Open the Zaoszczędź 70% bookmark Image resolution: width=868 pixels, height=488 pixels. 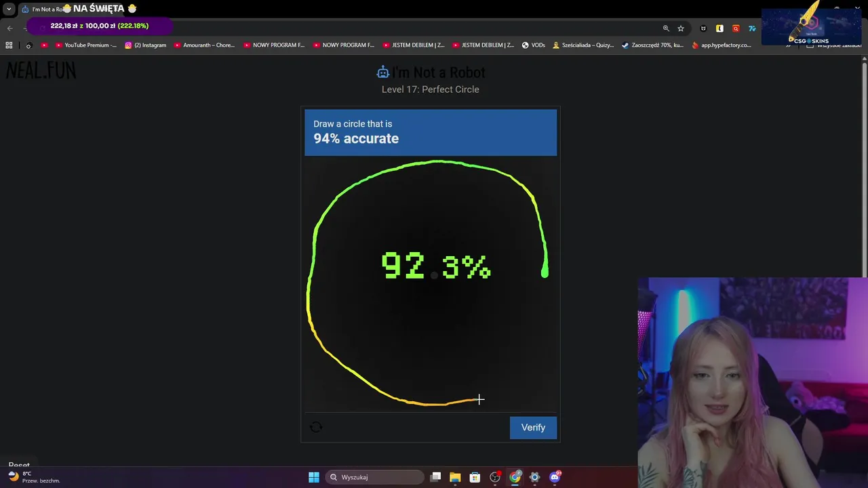point(652,45)
